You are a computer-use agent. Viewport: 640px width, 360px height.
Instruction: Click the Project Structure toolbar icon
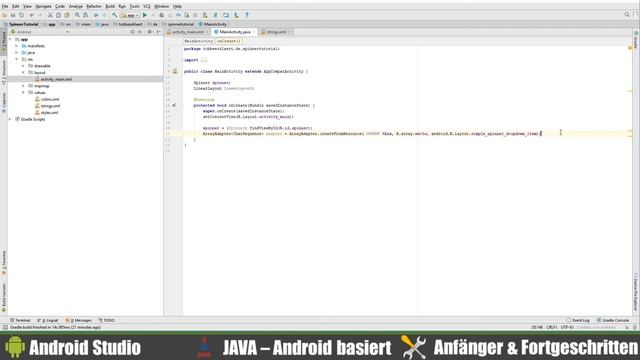point(226,15)
